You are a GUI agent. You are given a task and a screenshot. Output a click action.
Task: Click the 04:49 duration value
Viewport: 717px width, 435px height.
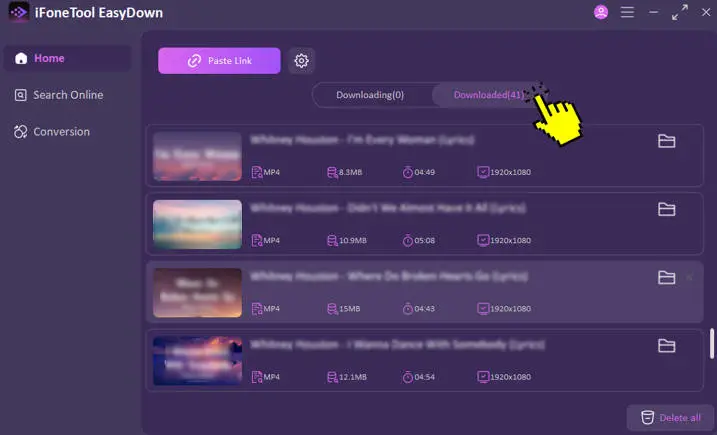click(424, 172)
